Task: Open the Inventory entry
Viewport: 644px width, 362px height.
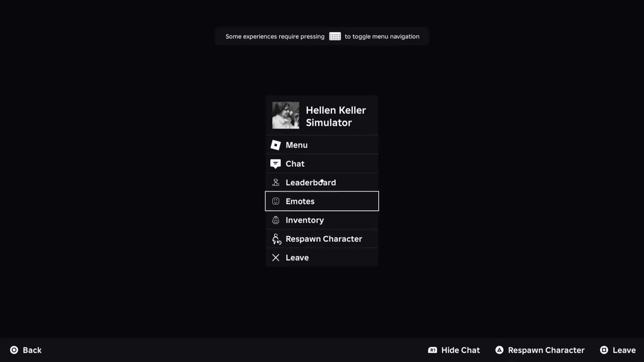Action: (x=322, y=220)
